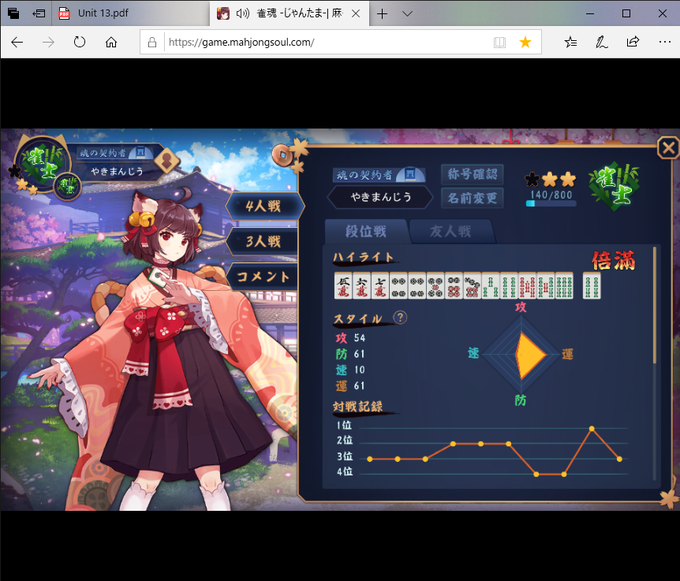
Task: Open the tab preview dropdown chevron
Action: [x=407, y=14]
